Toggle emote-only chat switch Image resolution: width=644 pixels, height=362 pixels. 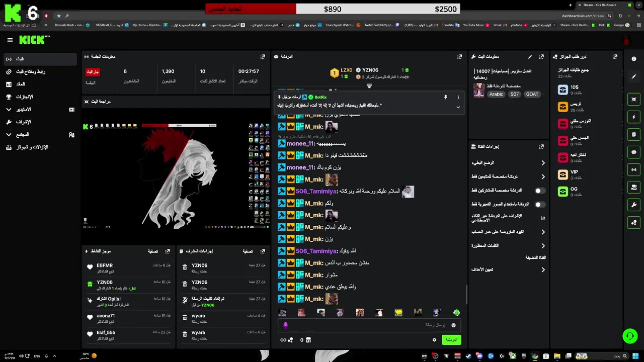(x=540, y=205)
